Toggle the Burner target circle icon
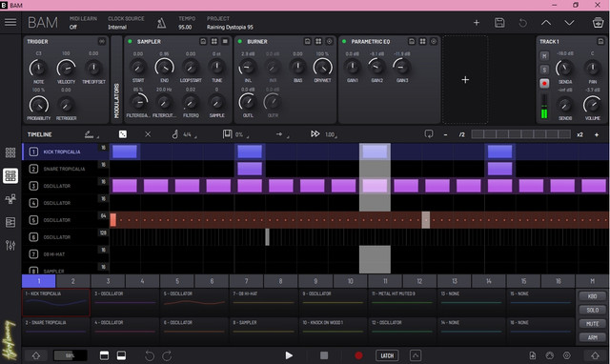 point(329,41)
